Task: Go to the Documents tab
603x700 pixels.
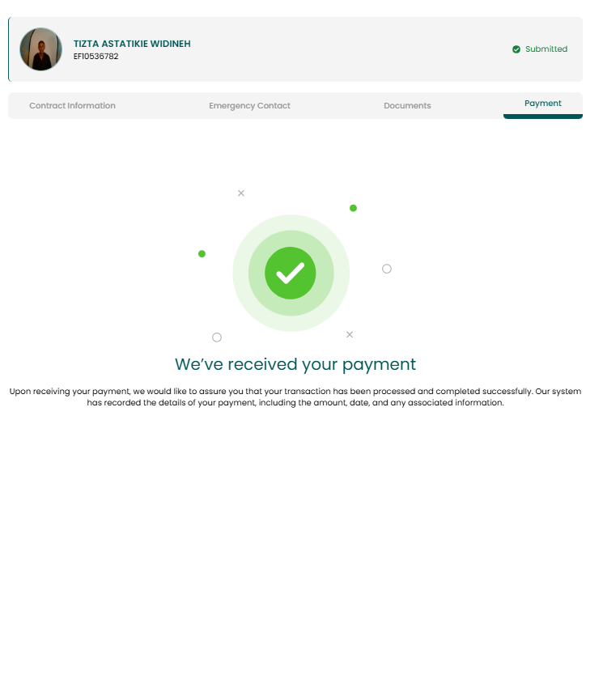Action: point(407,106)
